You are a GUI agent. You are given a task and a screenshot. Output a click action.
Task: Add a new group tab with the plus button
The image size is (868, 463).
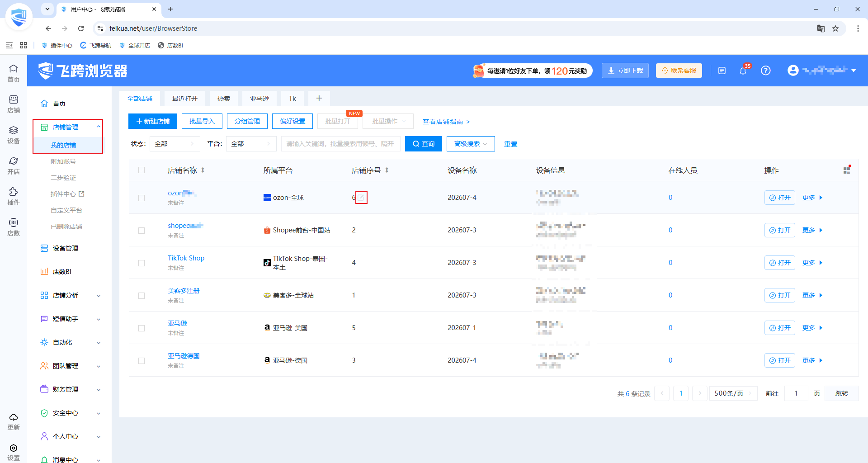tap(319, 99)
